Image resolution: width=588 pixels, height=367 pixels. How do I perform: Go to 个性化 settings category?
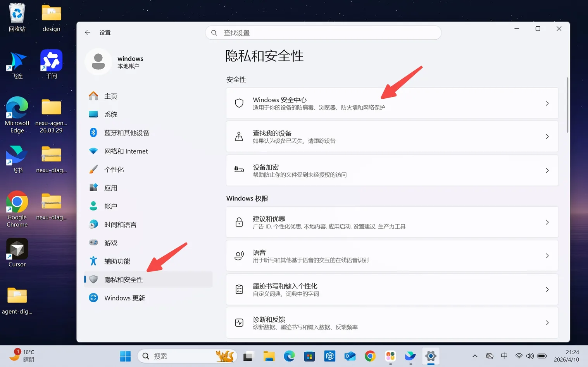114,170
